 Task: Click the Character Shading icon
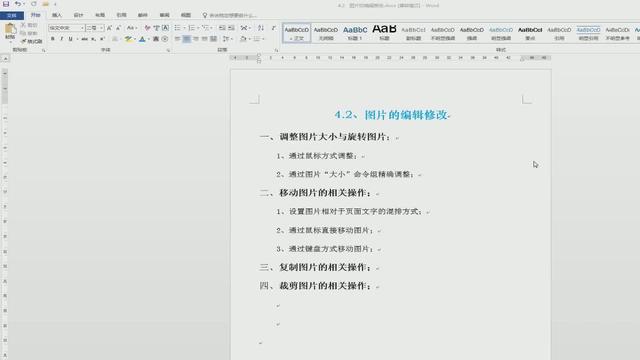coord(156,39)
